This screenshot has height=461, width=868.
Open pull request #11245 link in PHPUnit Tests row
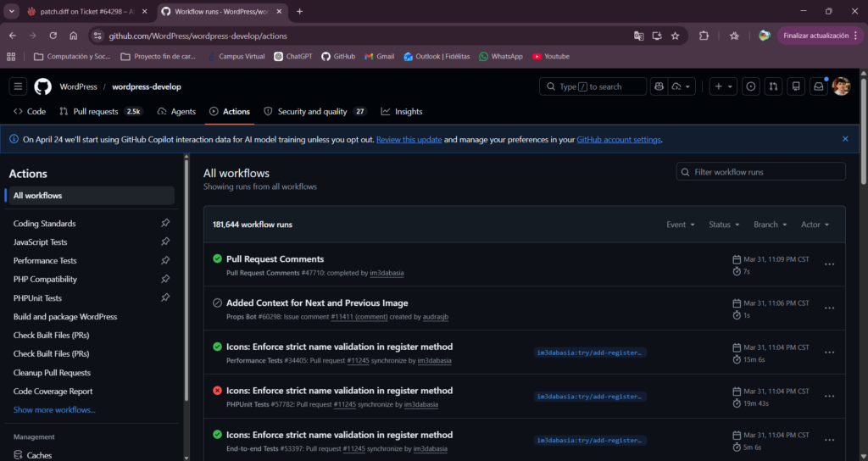pos(344,404)
